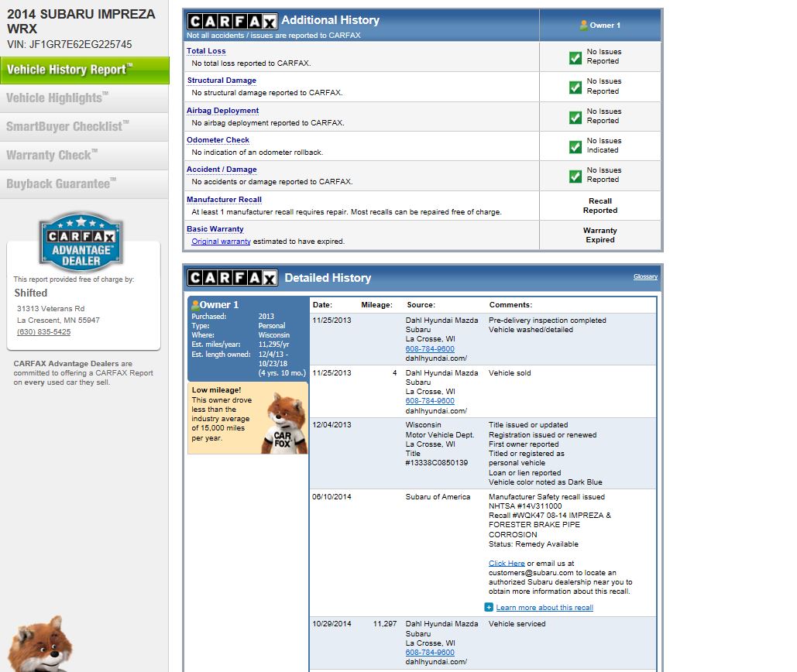797x672 pixels.
Task: Click the Odometer Check link
Action: (218, 139)
